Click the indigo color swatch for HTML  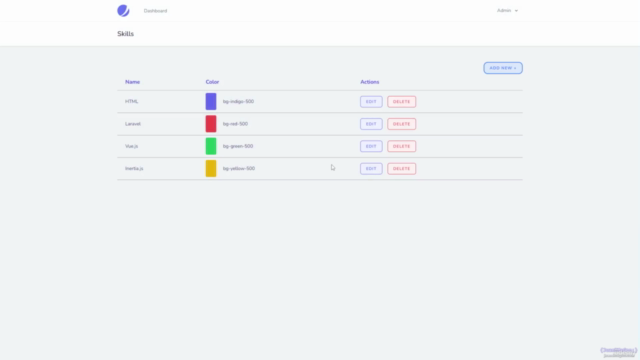tap(211, 102)
